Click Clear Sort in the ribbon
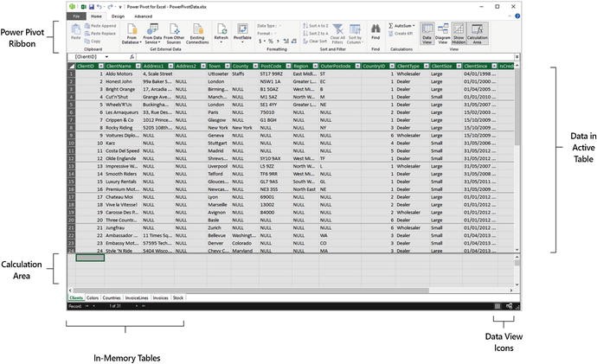Screen dimensions: 597x364 315,42
